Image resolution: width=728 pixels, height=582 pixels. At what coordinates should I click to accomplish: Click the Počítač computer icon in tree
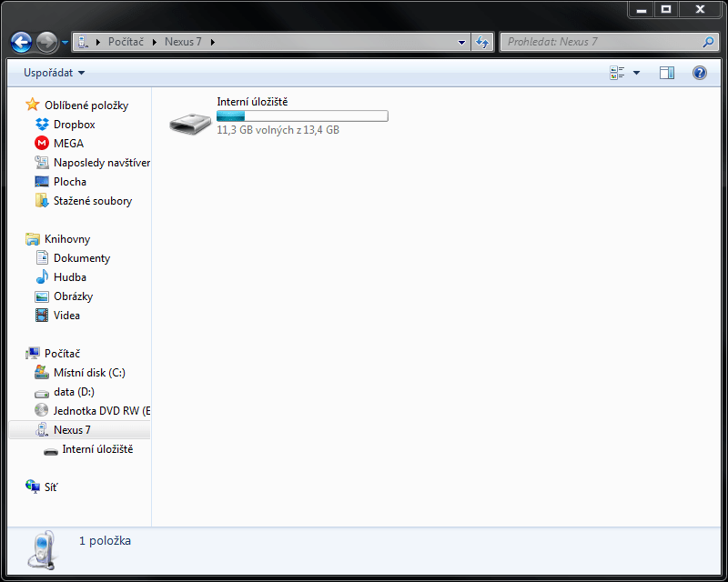tap(33, 353)
